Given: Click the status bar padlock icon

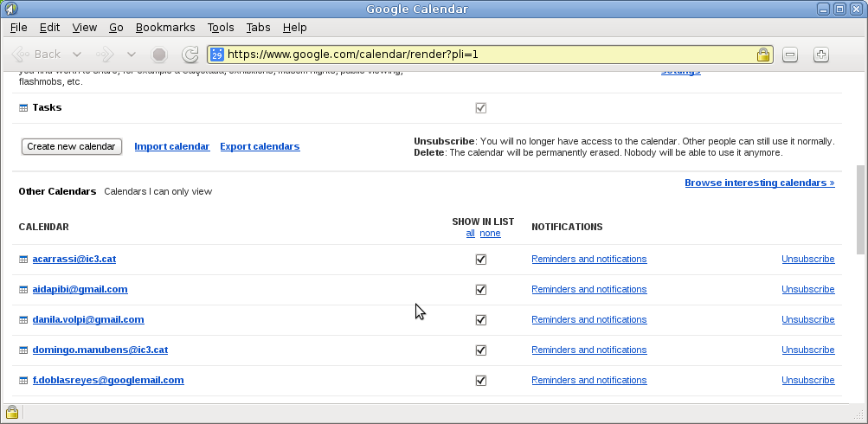Looking at the screenshot, I should point(12,412).
